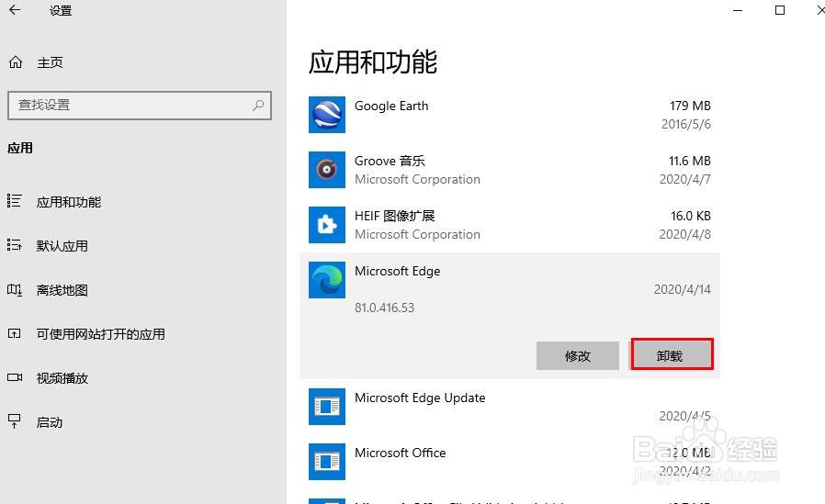The image size is (825, 504).
Task: Click the Groove 音乐 app icon
Action: tap(327, 170)
